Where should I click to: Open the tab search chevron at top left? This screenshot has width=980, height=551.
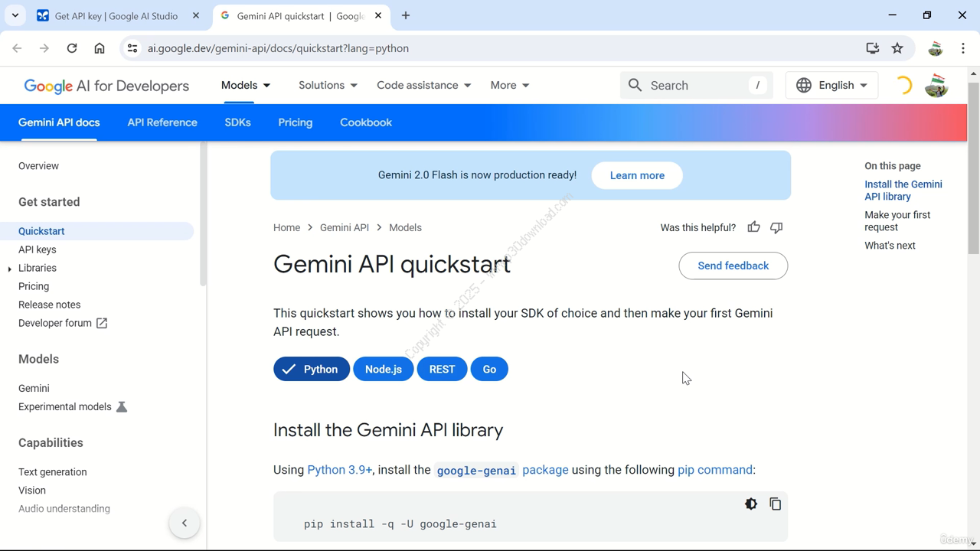(15, 15)
